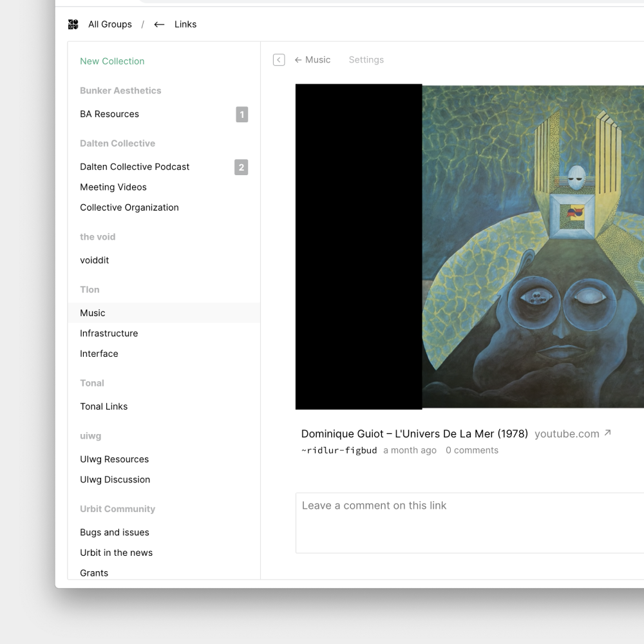
Task: Click external link arrow icon
Action: pos(608,433)
